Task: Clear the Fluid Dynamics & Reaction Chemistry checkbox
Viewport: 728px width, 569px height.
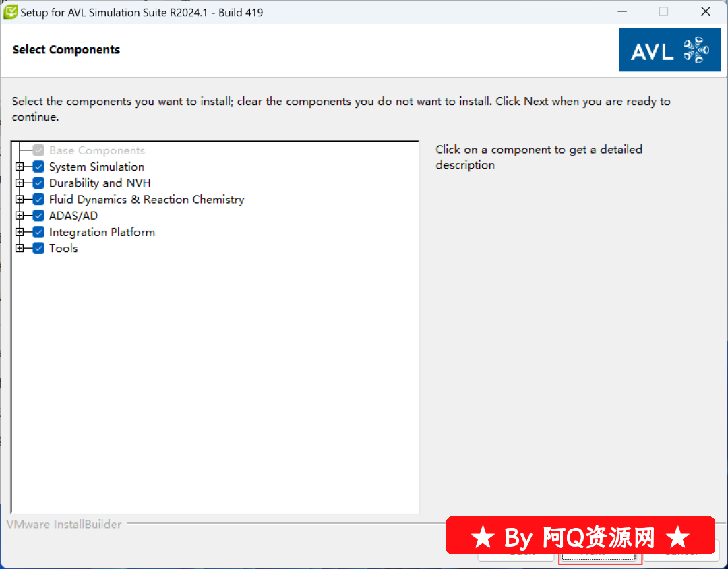Action: click(38, 200)
